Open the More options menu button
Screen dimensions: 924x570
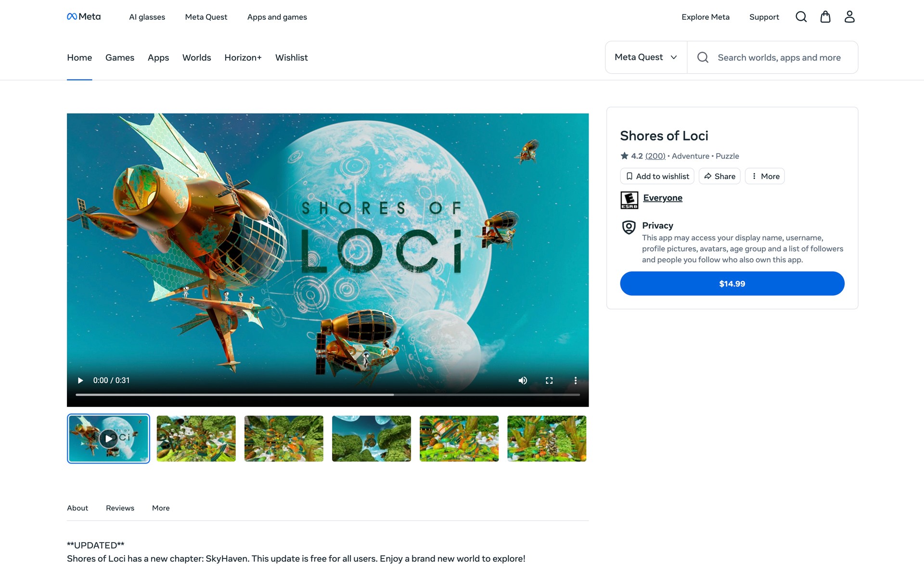765,176
